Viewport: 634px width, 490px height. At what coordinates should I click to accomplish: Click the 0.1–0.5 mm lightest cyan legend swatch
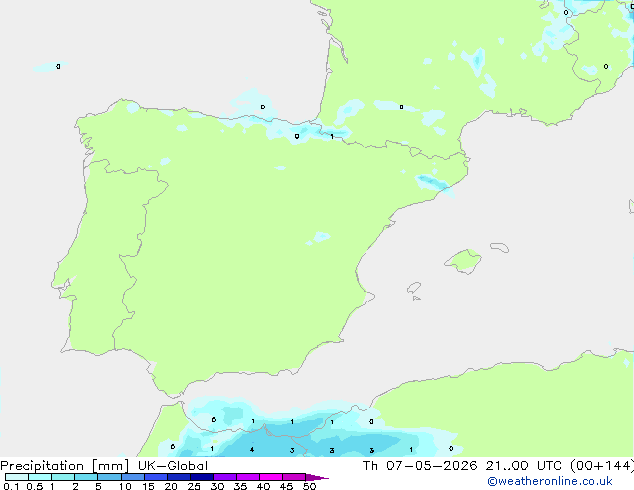click(x=17, y=477)
